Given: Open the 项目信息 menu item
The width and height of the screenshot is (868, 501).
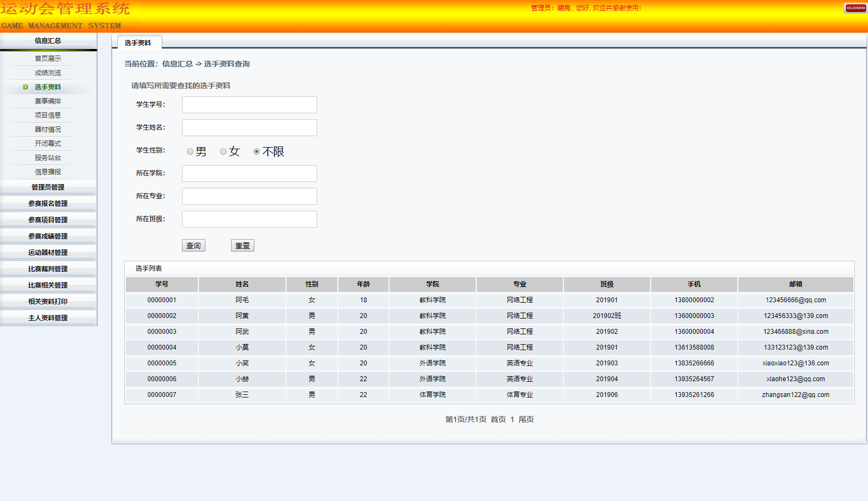Looking at the screenshot, I should [48, 115].
